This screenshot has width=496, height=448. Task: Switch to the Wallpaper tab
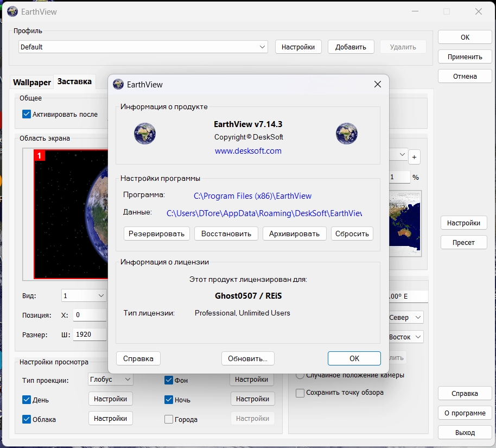(x=32, y=83)
